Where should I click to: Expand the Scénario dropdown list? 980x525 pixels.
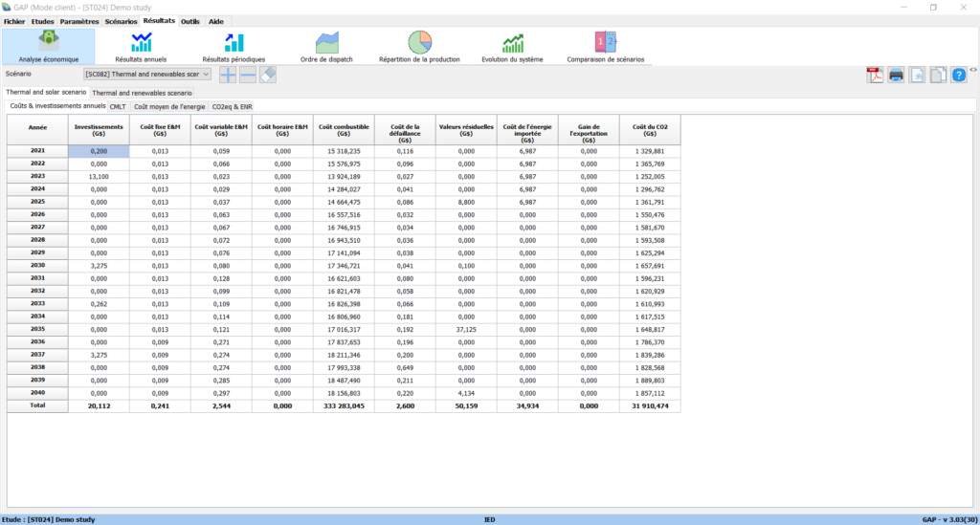pyautogui.click(x=206, y=74)
